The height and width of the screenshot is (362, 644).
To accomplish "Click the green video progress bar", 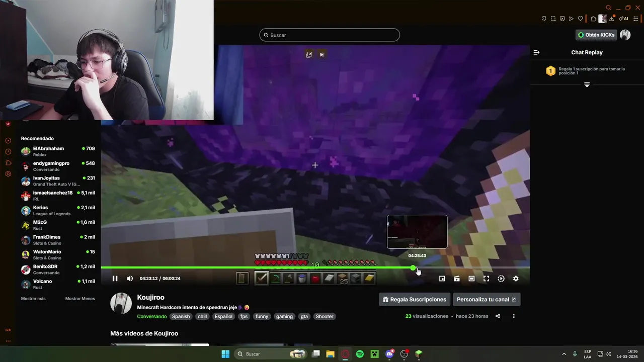I will pyautogui.click(x=257, y=267).
